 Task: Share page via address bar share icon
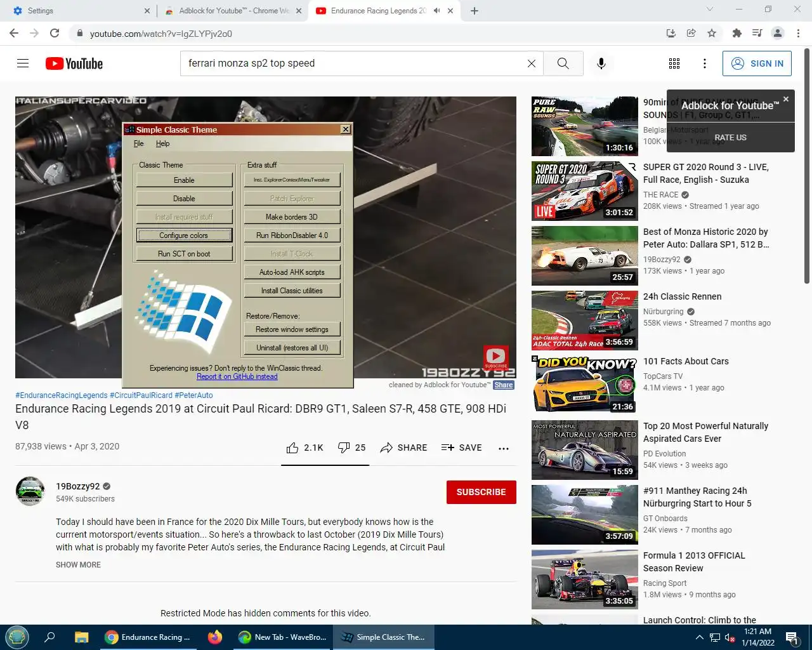click(691, 34)
